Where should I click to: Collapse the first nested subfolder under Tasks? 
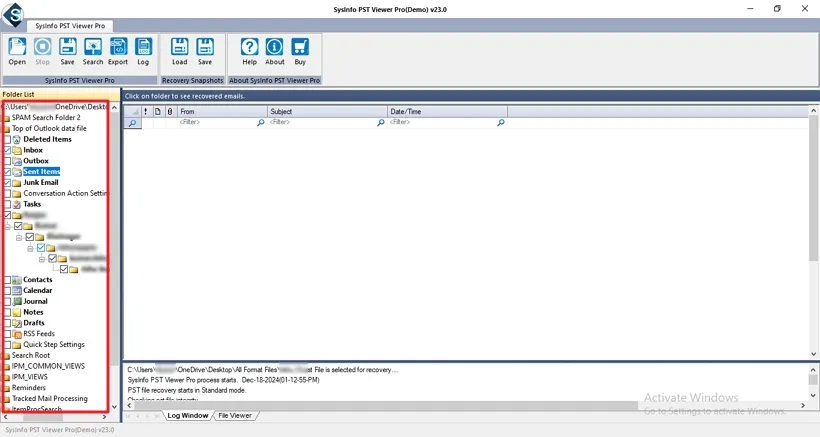pyautogui.click(x=7, y=226)
